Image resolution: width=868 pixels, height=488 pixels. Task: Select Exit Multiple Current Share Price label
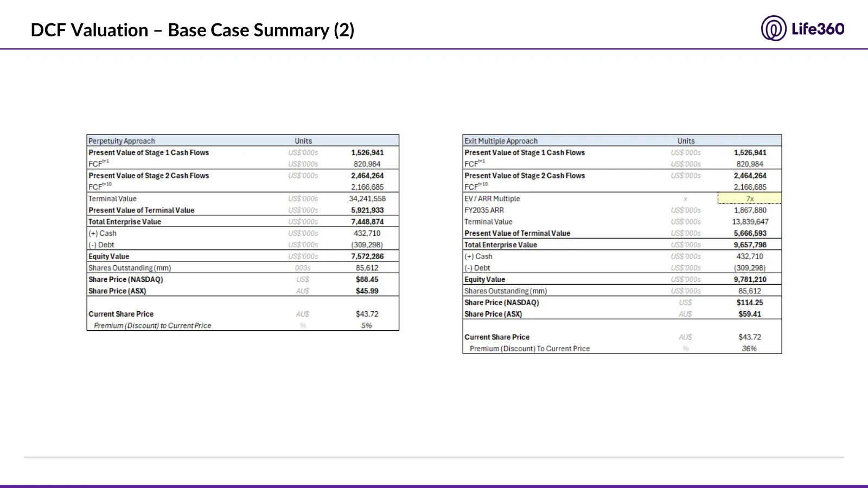pos(497,337)
